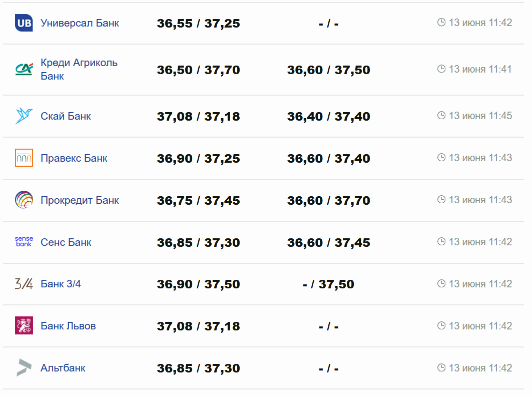Go to the Сенс Банк page
Viewport: 532px width, 396px height.
click(66, 242)
